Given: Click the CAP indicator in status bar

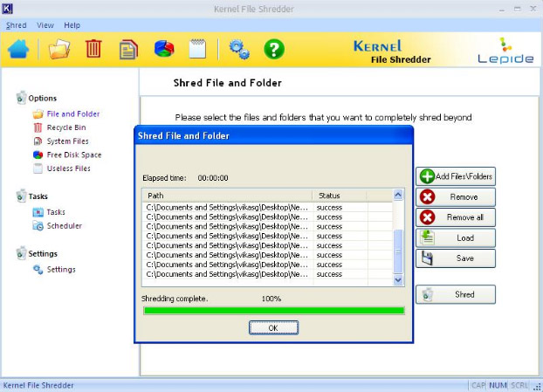Looking at the screenshot, I should tap(478, 385).
